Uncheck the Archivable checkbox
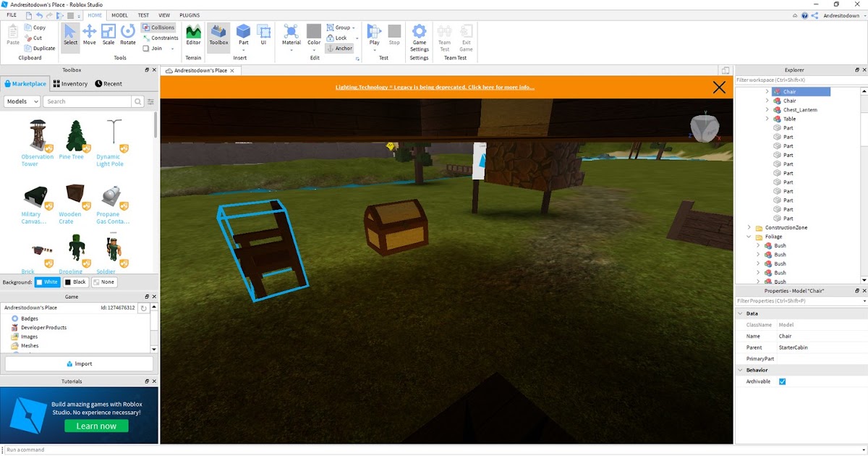This screenshot has height=456, width=868. pos(782,381)
